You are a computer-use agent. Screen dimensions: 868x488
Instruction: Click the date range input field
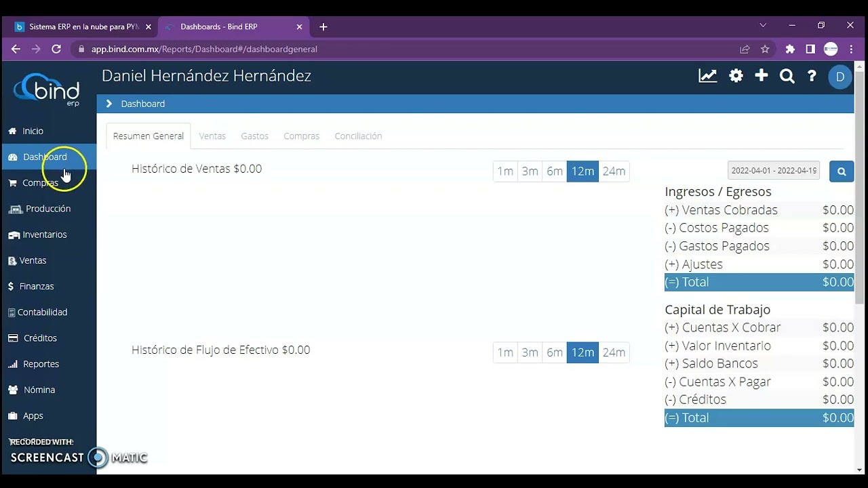[x=774, y=171]
